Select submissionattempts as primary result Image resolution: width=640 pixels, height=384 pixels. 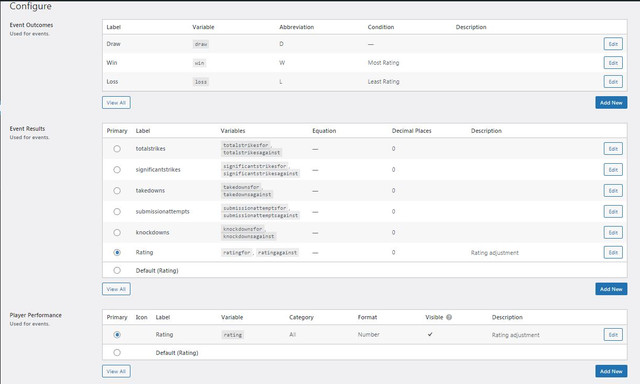click(117, 211)
